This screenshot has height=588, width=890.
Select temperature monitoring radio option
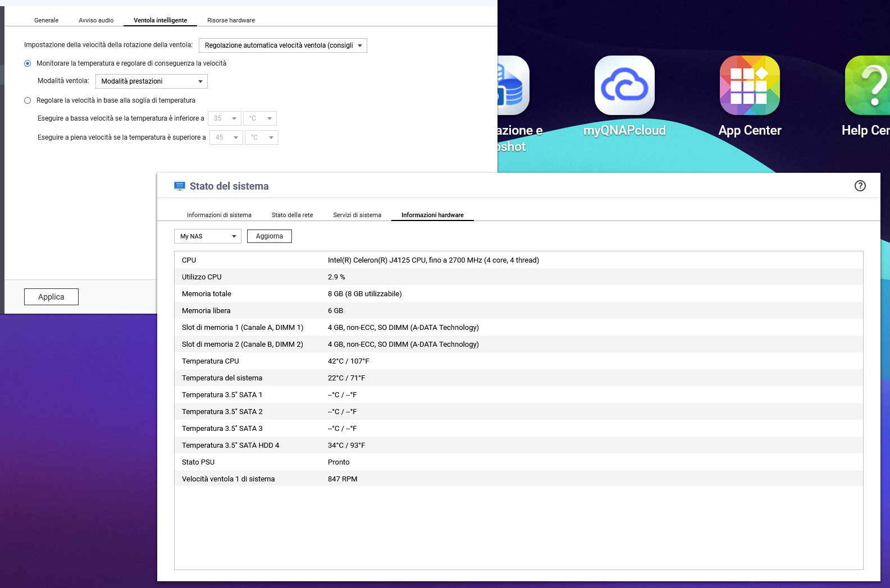(28, 63)
